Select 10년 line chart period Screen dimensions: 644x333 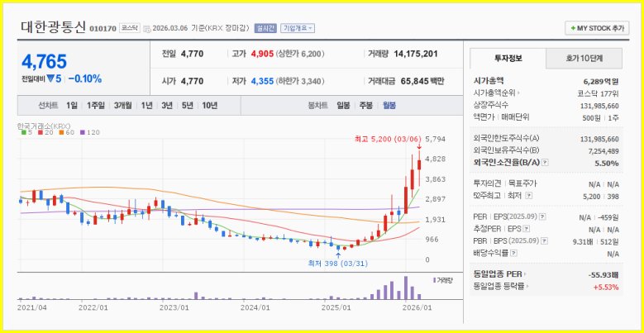click(209, 106)
